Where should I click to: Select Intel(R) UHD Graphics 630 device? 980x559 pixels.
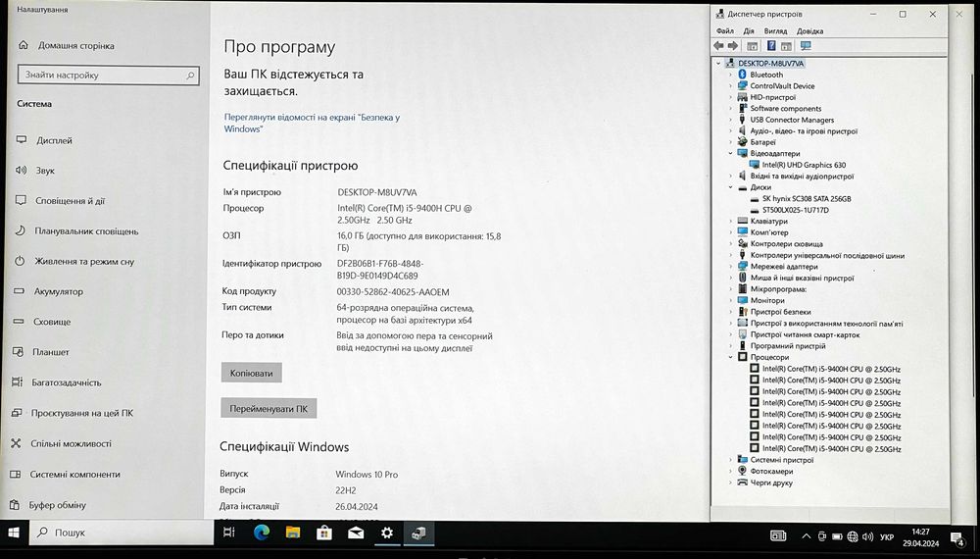(804, 165)
